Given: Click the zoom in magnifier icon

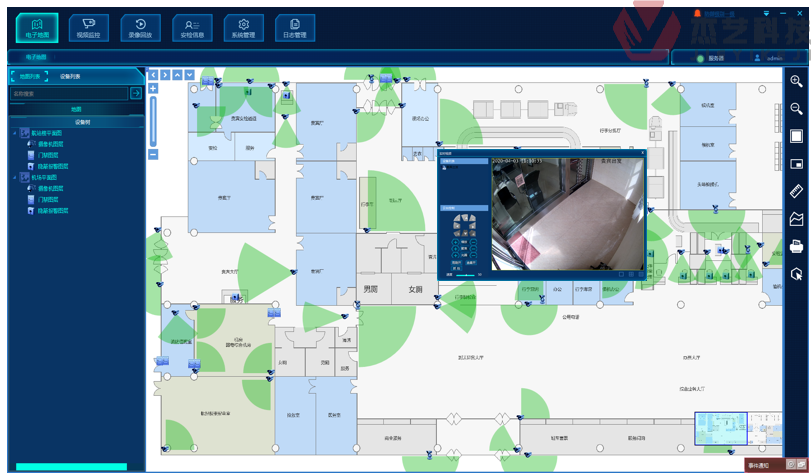Looking at the screenshot, I should point(796,81).
